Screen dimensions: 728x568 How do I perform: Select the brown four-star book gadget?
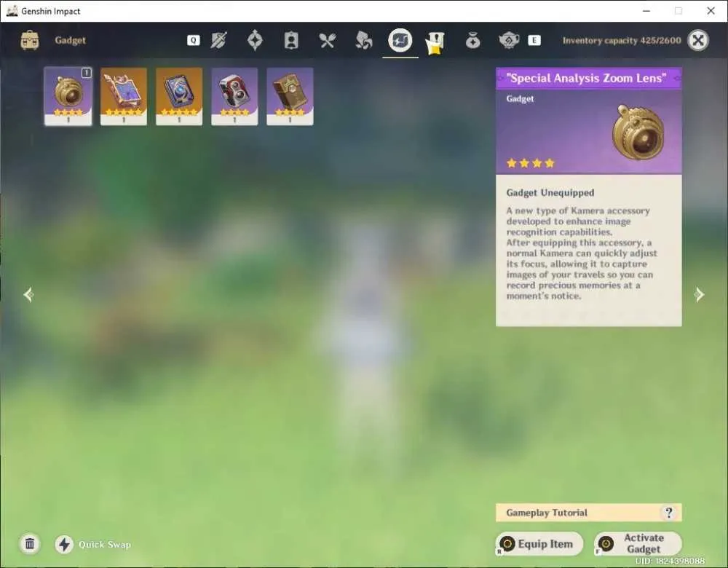(x=290, y=96)
